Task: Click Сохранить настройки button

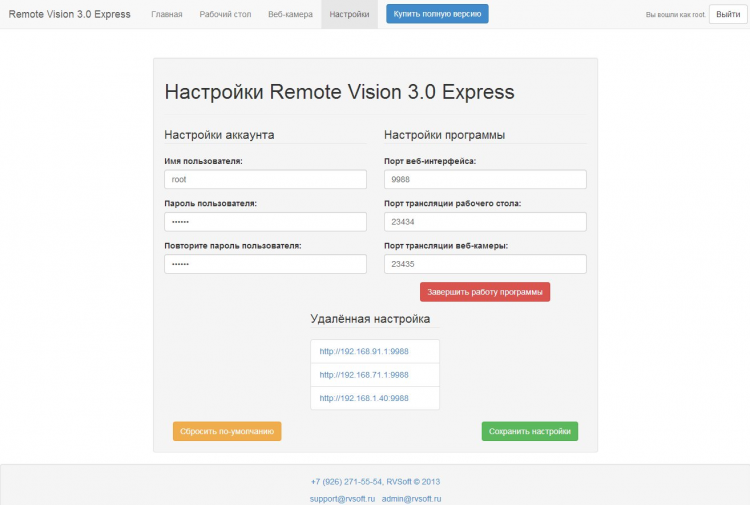Action: point(529,431)
